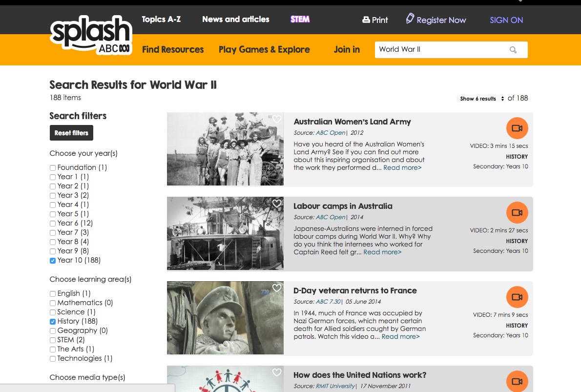Click the pencil icon beside Register Now
This screenshot has height=392, width=581.
[410, 18]
